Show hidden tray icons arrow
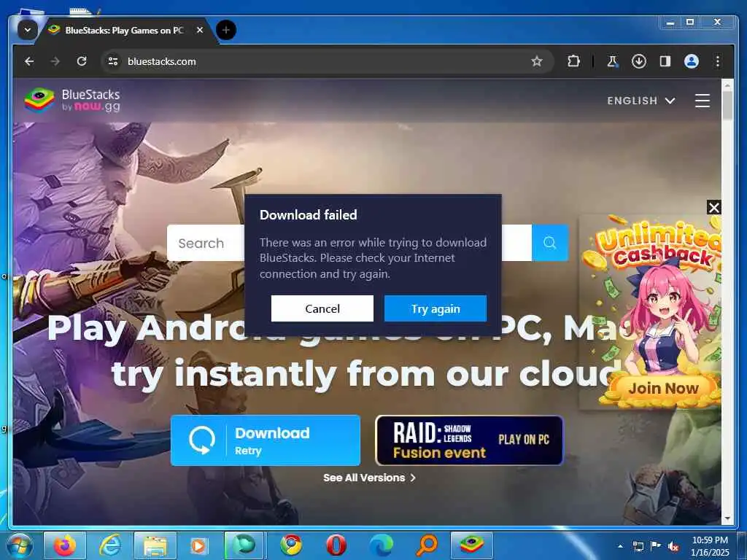 (620, 546)
